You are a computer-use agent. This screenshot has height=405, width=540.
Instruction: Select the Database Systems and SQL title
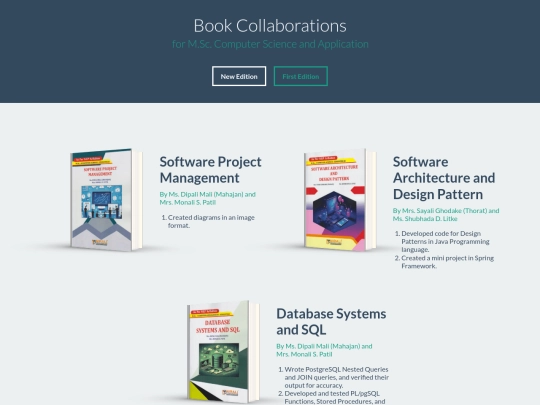tap(331, 322)
